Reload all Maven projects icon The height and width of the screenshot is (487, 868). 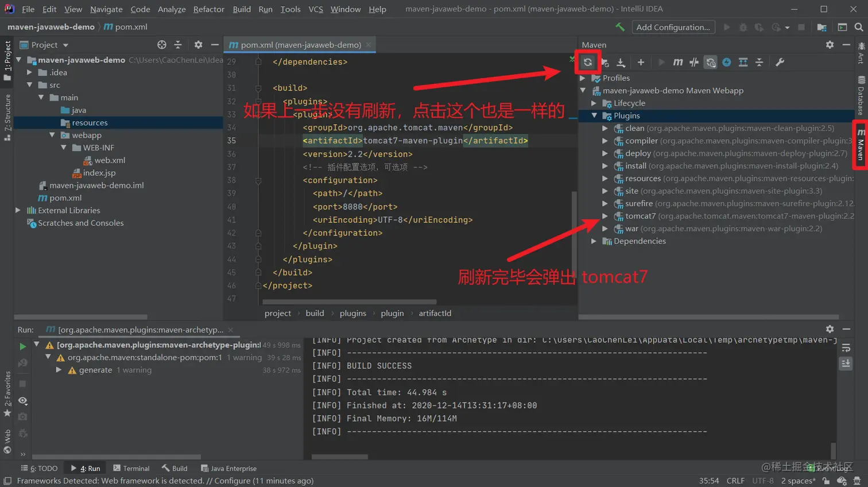pyautogui.click(x=587, y=62)
